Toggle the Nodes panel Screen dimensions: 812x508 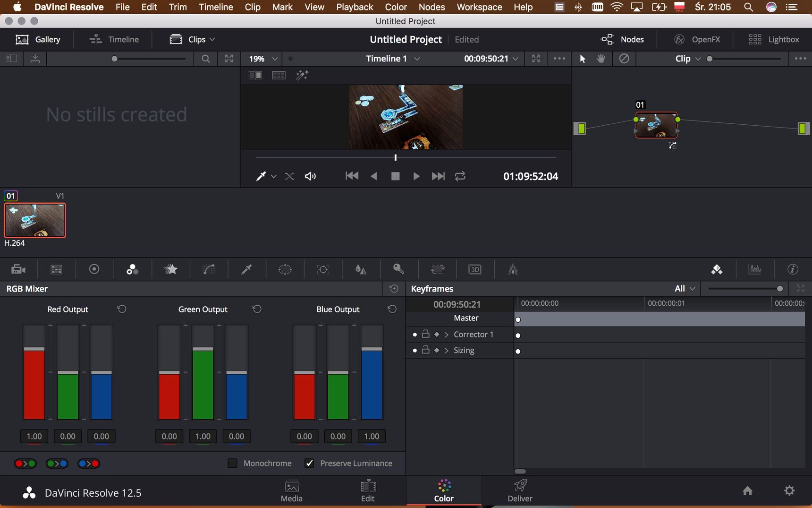pyautogui.click(x=622, y=39)
